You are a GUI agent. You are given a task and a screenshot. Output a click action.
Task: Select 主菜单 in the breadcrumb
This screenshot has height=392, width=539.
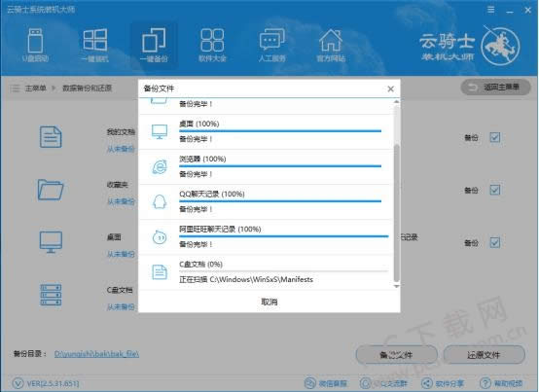coord(35,89)
